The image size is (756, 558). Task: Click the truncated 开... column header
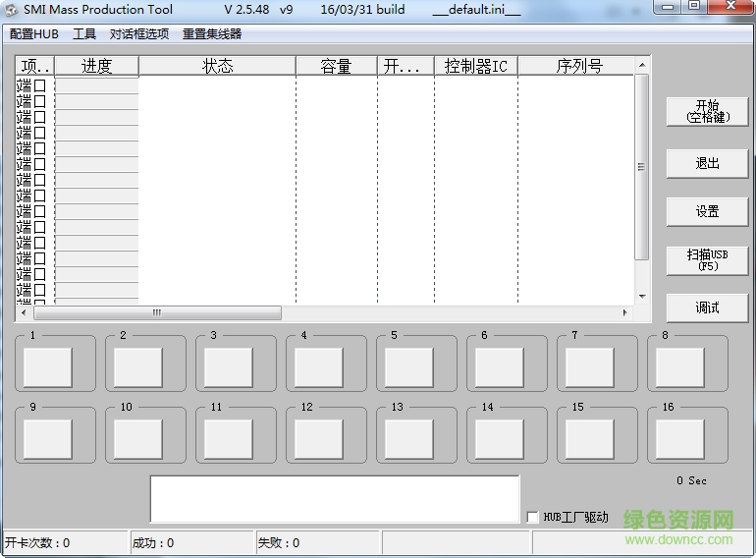click(405, 66)
